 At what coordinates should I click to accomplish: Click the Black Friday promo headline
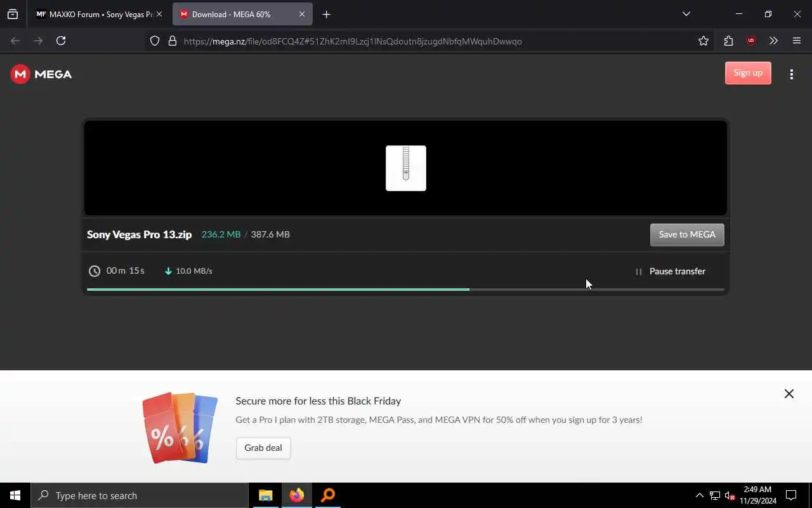(x=318, y=401)
